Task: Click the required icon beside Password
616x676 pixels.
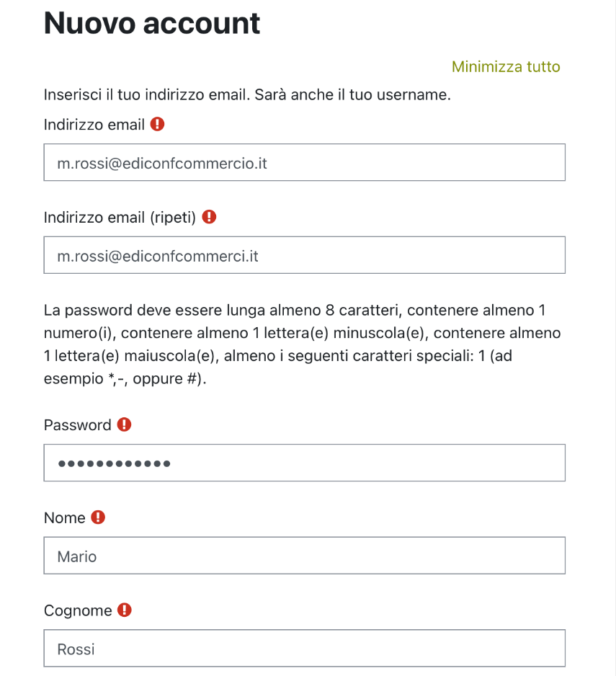Action: pos(125,424)
